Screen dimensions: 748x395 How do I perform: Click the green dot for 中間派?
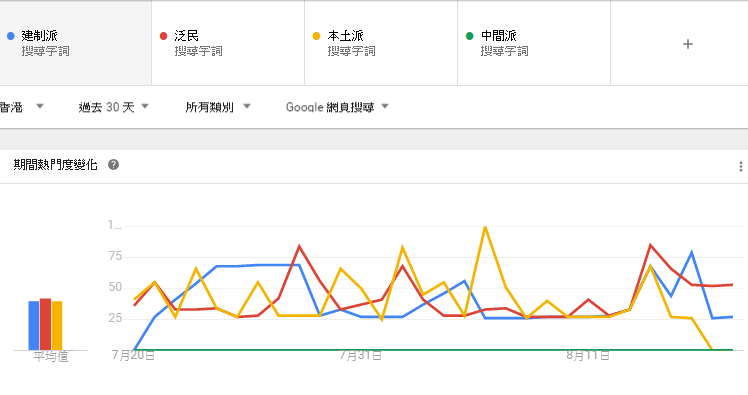click(469, 36)
